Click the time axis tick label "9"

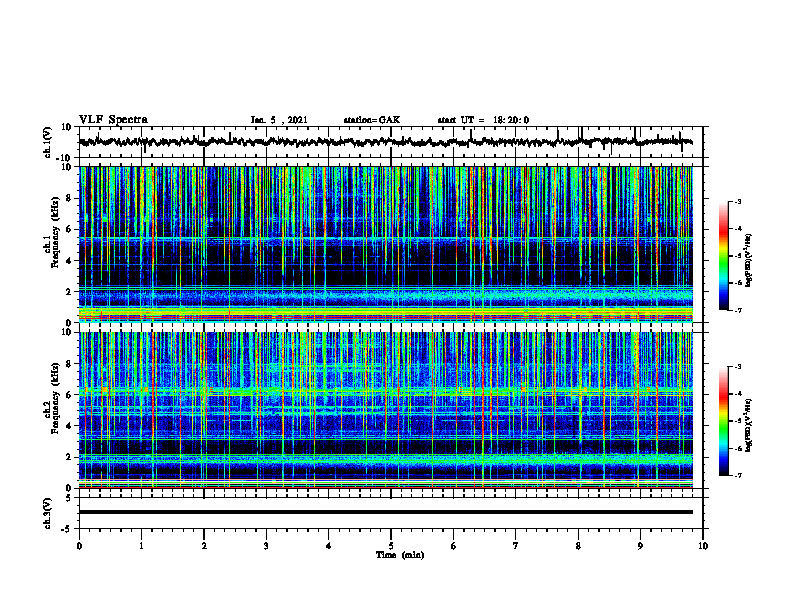click(x=640, y=546)
